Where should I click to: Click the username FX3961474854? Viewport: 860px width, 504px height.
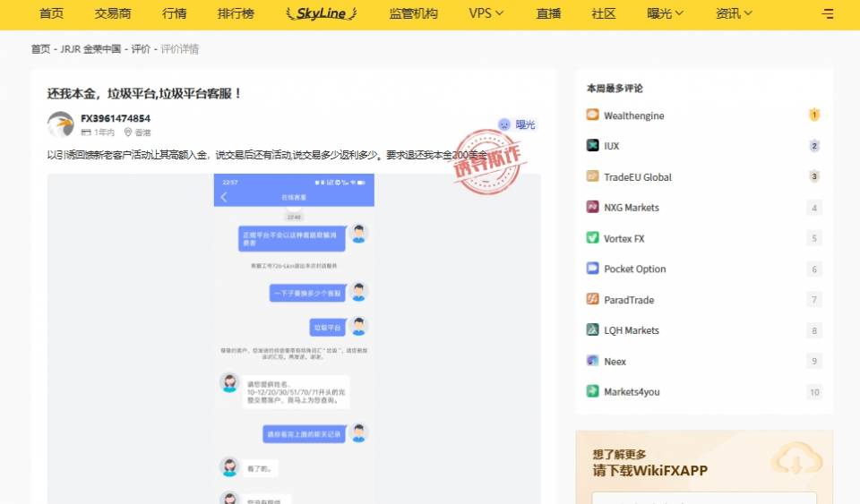116,118
